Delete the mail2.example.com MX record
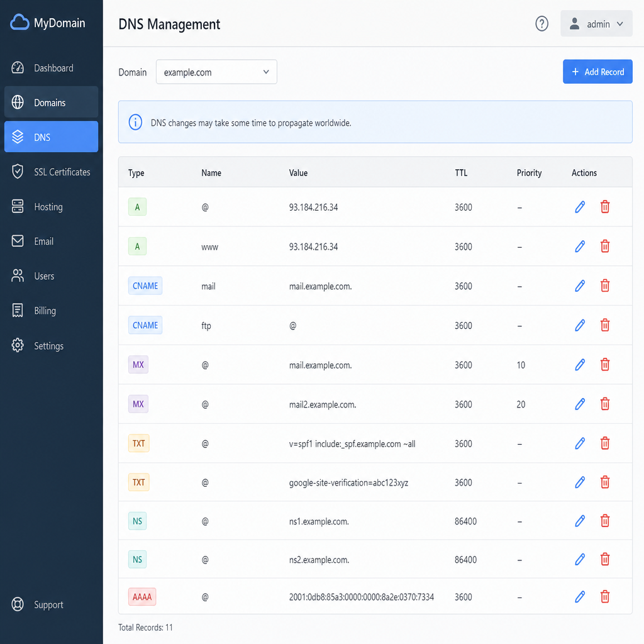Screen dimensions: 644x644 tap(604, 404)
